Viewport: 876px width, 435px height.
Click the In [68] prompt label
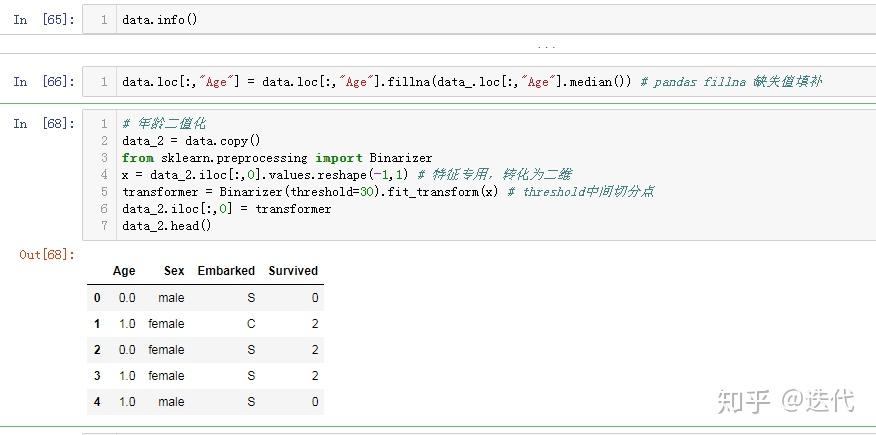tap(44, 123)
